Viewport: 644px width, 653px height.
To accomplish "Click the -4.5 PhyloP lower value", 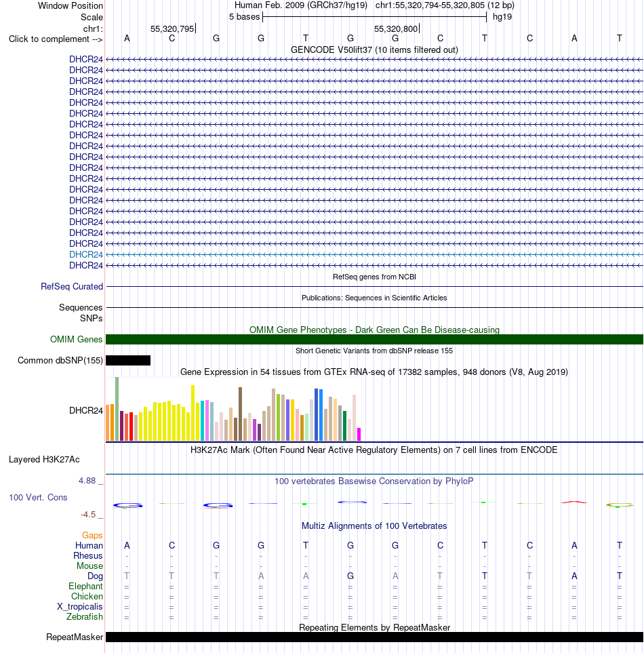I will (88, 515).
